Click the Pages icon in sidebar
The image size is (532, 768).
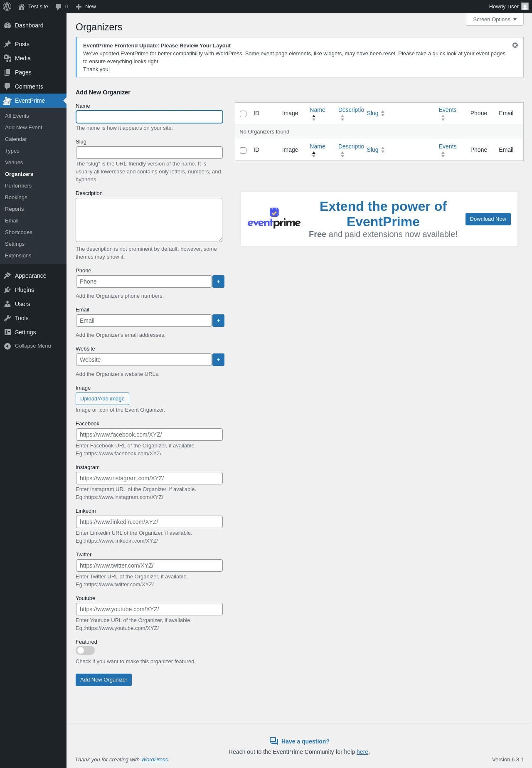tap(7, 72)
